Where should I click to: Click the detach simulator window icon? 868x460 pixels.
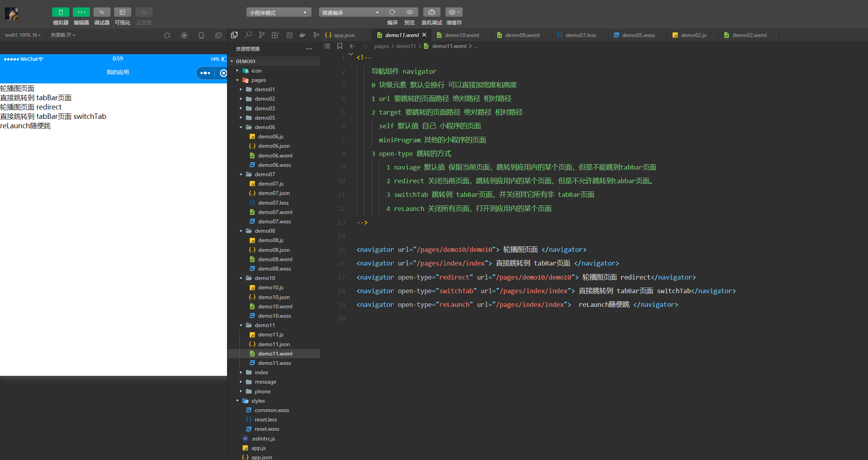(218, 35)
